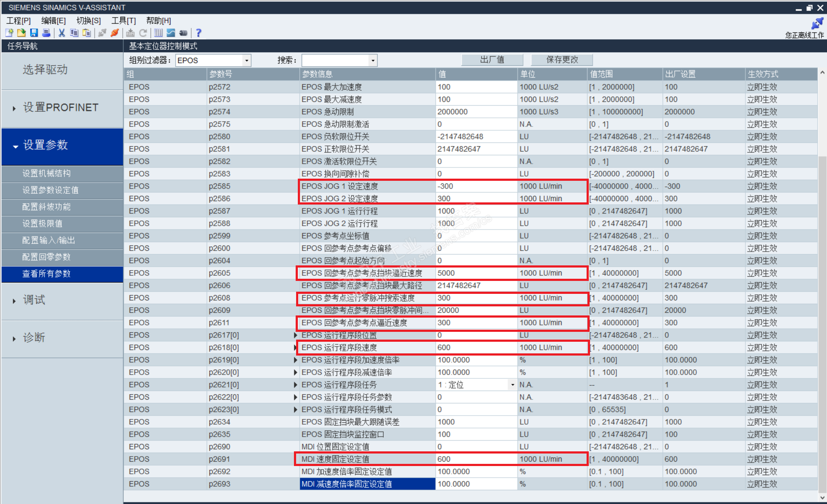Copy using the toolbar copy icon
This screenshot has width=827, height=504.
point(74,33)
